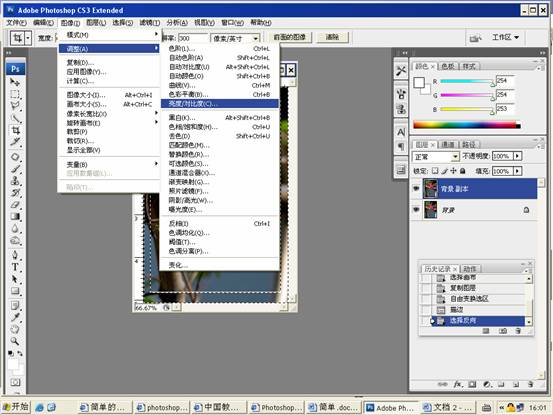The height and width of the screenshot is (415, 553).
Task: Select the Move tool in the toolbox
Action: coord(15,82)
